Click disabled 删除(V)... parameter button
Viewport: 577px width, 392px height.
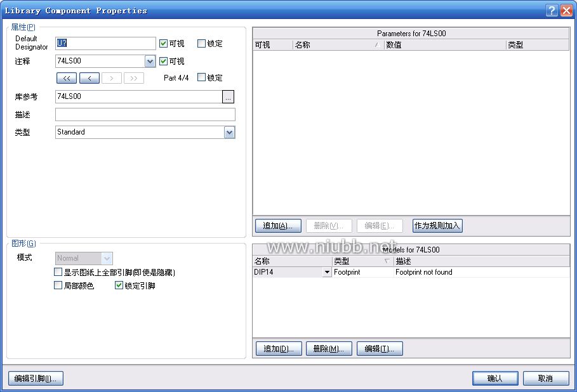[329, 226]
